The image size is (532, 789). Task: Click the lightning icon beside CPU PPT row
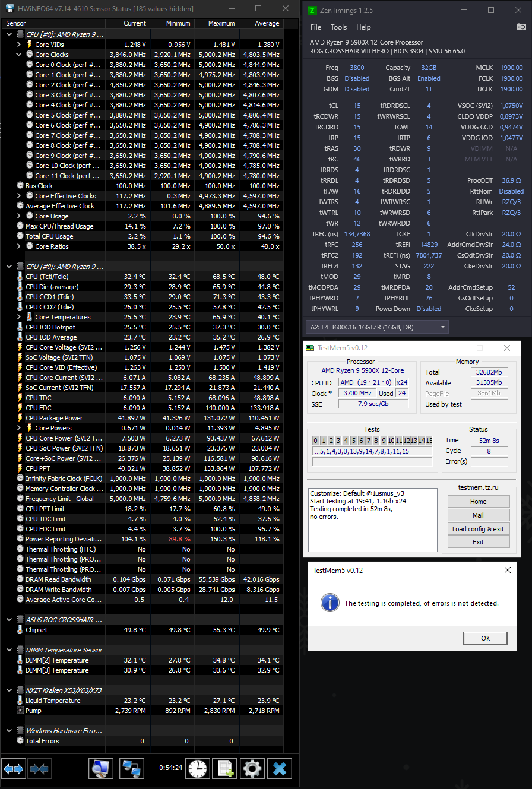tap(20, 468)
